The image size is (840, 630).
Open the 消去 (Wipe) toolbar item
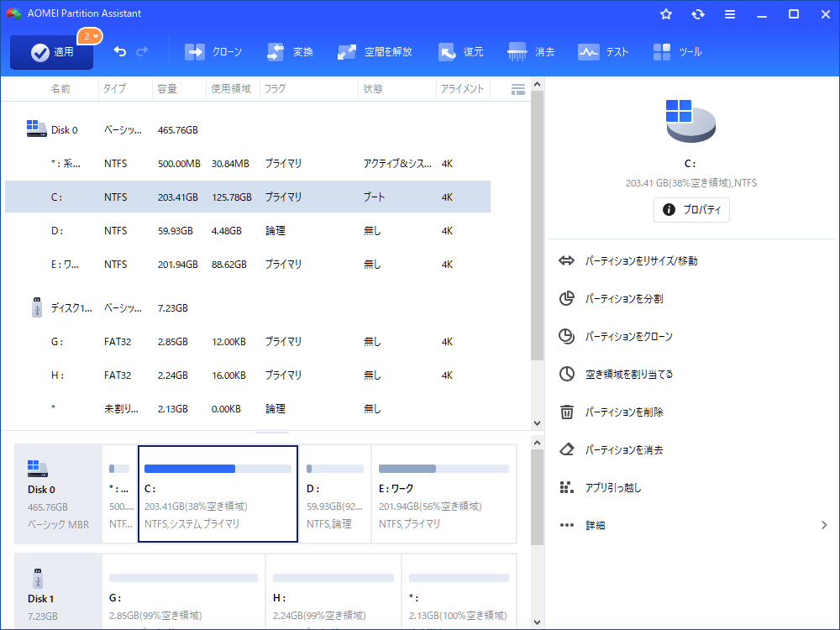(x=531, y=52)
